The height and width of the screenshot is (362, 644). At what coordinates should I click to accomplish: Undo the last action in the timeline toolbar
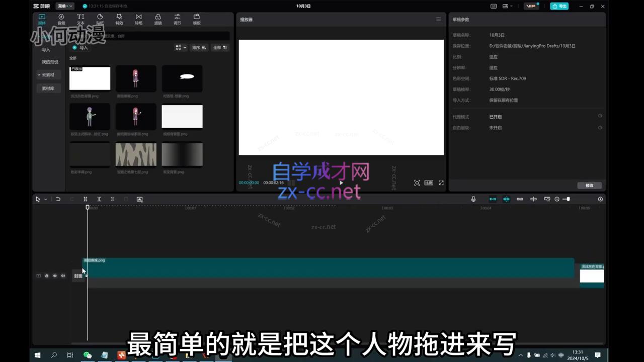click(58, 199)
